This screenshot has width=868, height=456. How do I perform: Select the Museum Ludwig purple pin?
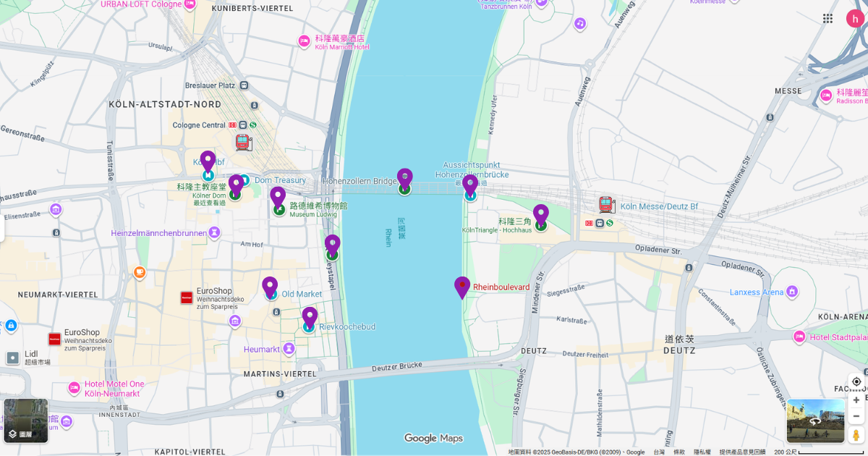coord(278,194)
